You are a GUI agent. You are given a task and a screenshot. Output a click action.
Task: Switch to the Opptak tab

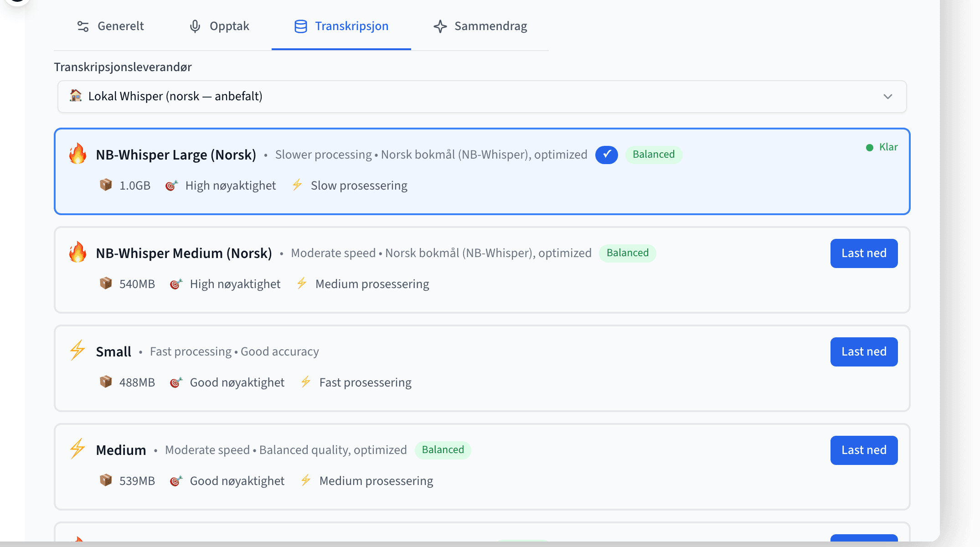pyautogui.click(x=219, y=26)
